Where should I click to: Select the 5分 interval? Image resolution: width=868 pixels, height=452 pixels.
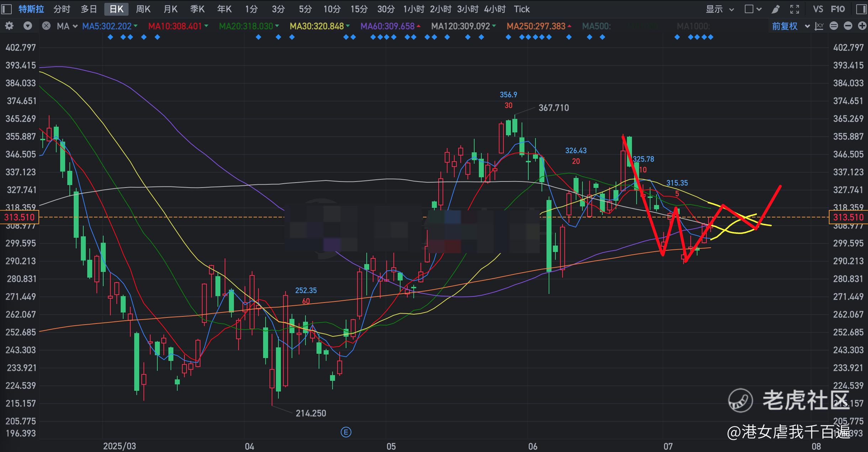[x=305, y=9]
